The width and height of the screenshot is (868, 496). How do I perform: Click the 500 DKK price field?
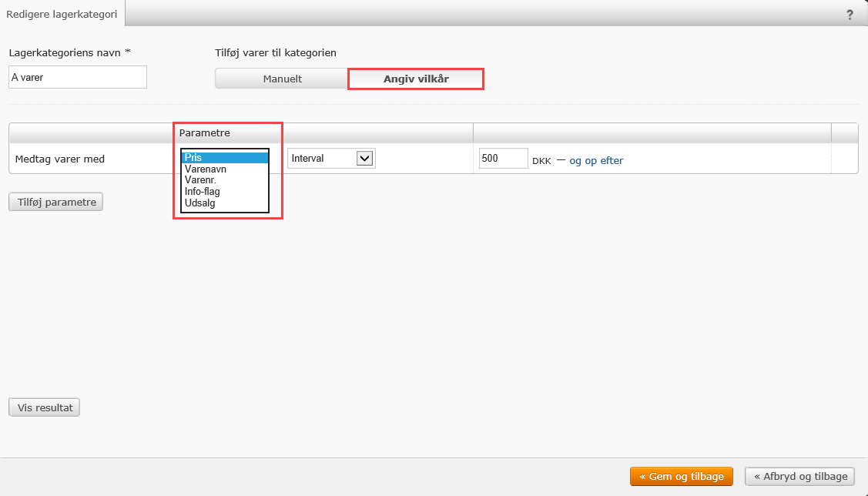click(503, 159)
